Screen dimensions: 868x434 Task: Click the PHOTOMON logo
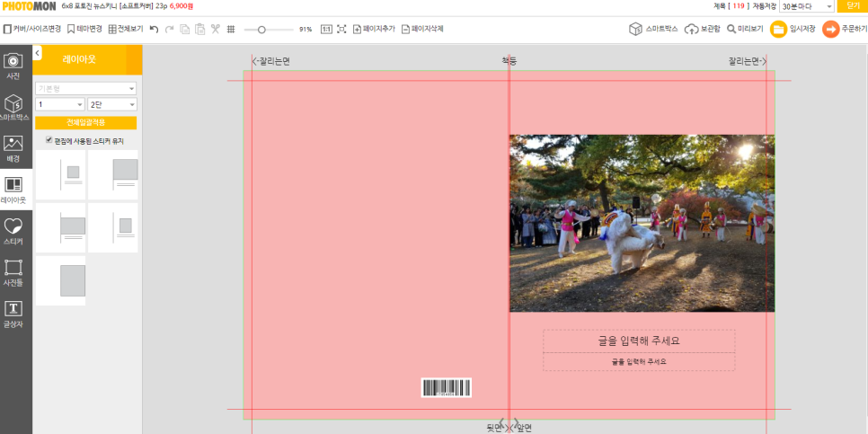pos(28,6)
